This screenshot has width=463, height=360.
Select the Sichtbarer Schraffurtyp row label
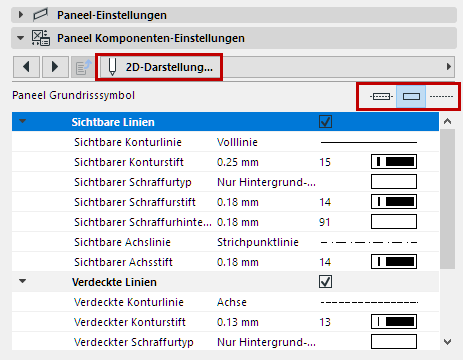(133, 182)
